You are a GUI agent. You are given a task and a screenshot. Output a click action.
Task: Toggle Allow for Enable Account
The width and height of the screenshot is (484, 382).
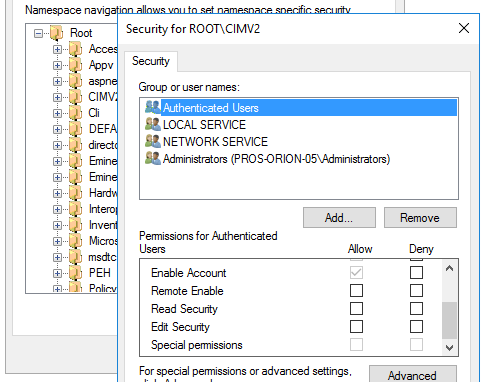pos(356,273)
